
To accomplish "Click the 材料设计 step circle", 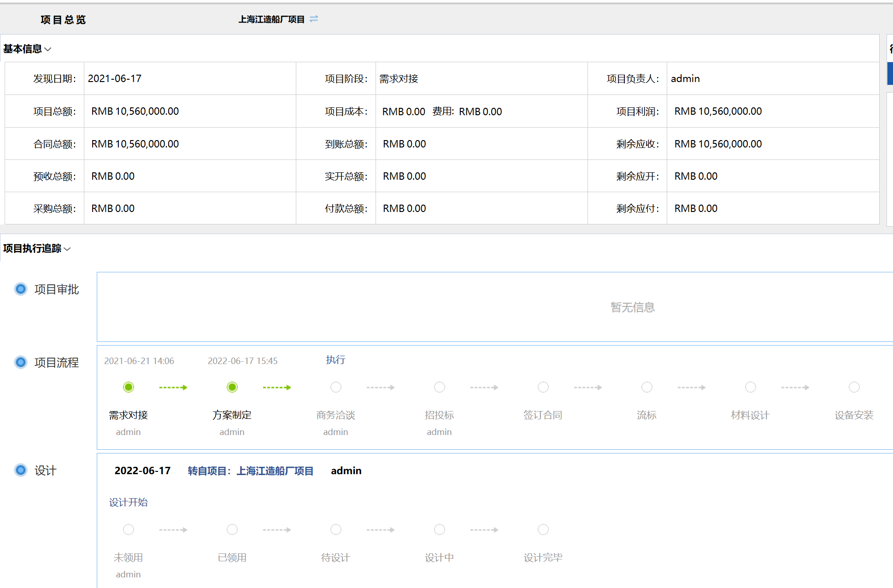I will [751, 387].
